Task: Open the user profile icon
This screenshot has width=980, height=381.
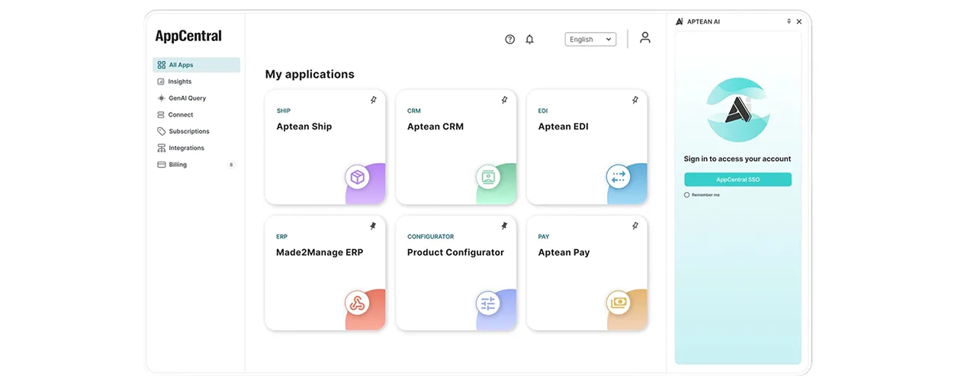Action: coord(645,37)
